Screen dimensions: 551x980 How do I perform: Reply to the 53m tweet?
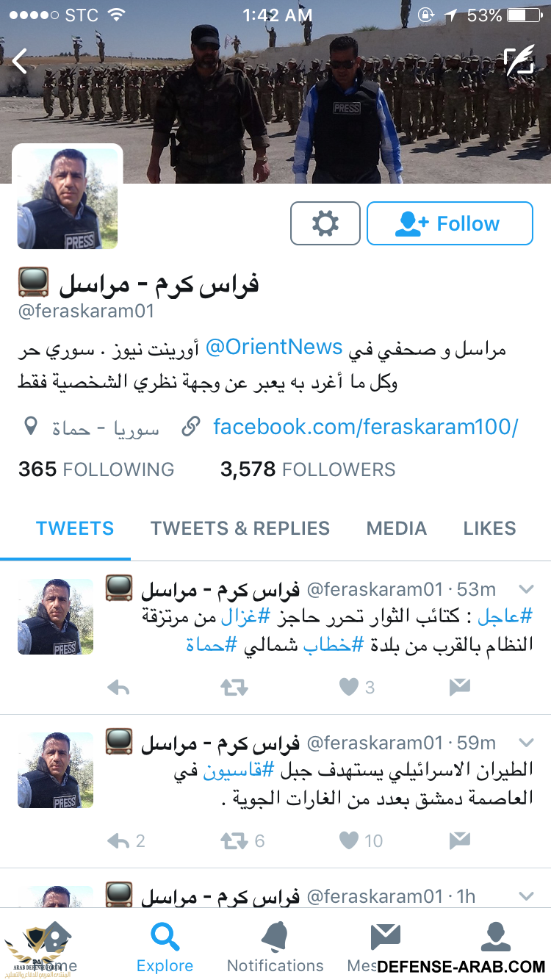[x=118, y=688]
